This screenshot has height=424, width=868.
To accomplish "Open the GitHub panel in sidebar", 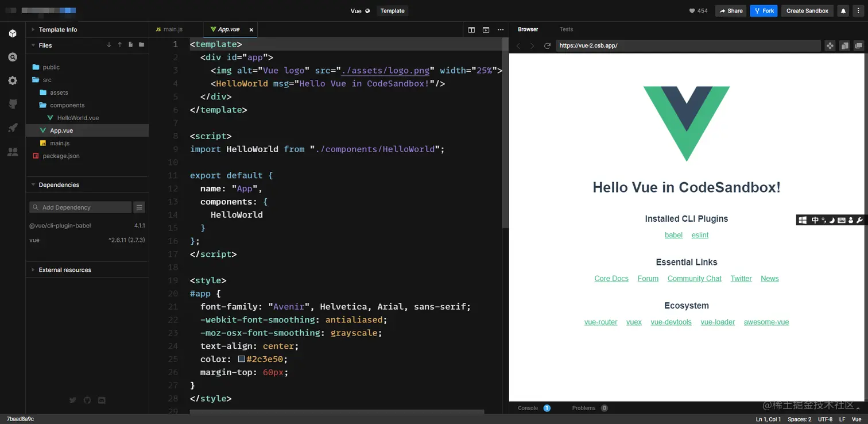I will tap(13, 104).
